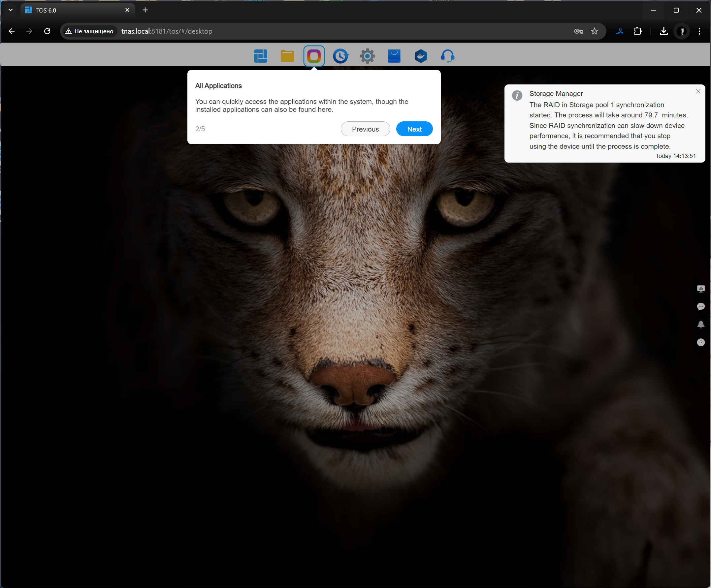Viewport: 711px width, 588px height.
Task: Open the tab search dropdown arrow
Action: click(11, 10)
